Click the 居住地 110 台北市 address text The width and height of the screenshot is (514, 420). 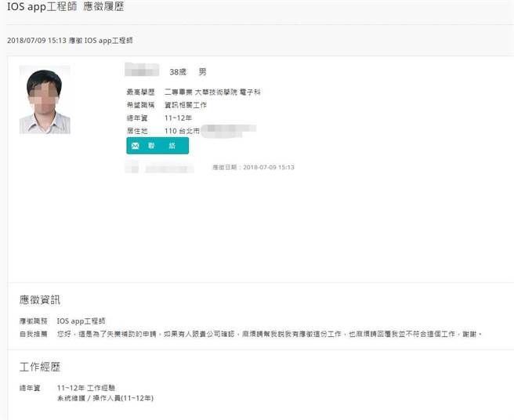(x=182, y=131)
